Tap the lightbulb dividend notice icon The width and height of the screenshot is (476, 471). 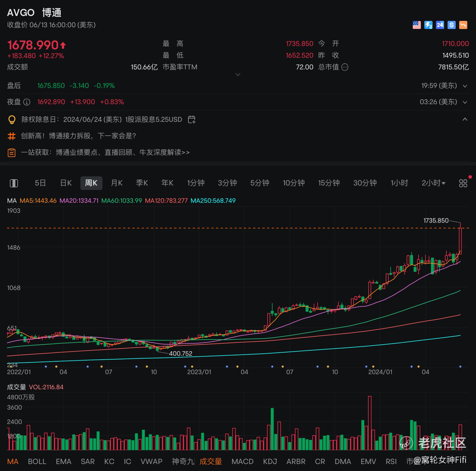tap(12, 119)
